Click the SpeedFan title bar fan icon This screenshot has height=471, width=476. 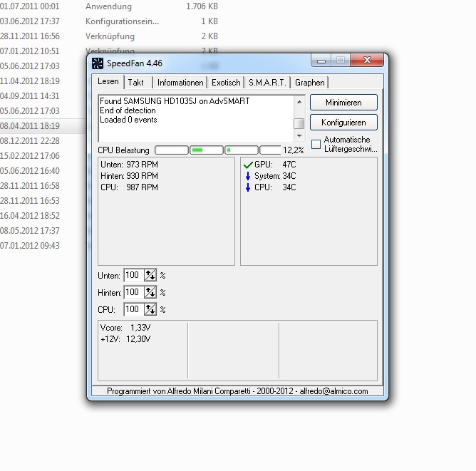98,63
